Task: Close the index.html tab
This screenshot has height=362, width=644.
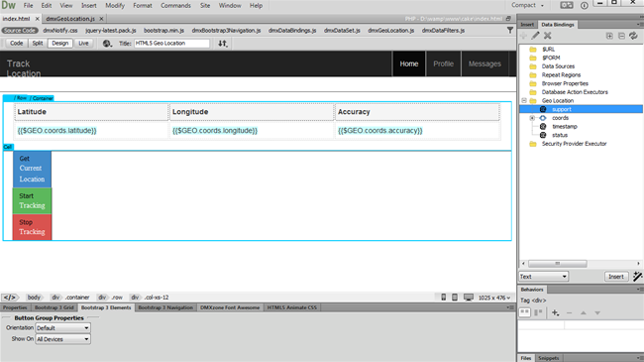Action: point(37,19)
